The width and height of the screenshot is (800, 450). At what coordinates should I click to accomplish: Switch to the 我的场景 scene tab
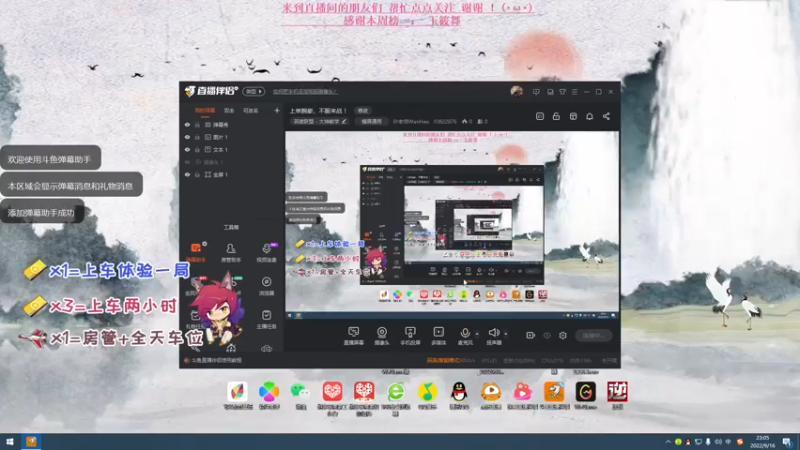pyautogui.click(x=205, y=110)
